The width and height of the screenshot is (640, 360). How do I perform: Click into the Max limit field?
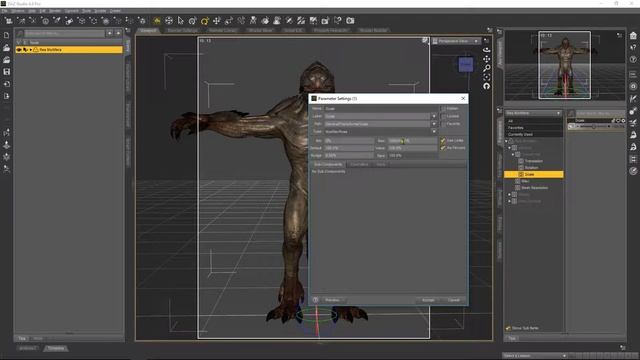[x=411, y=140]
